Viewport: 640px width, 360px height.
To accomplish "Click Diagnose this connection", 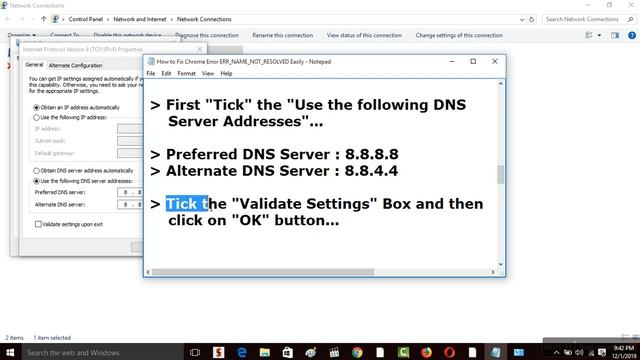I will click(x=207, y=36).
